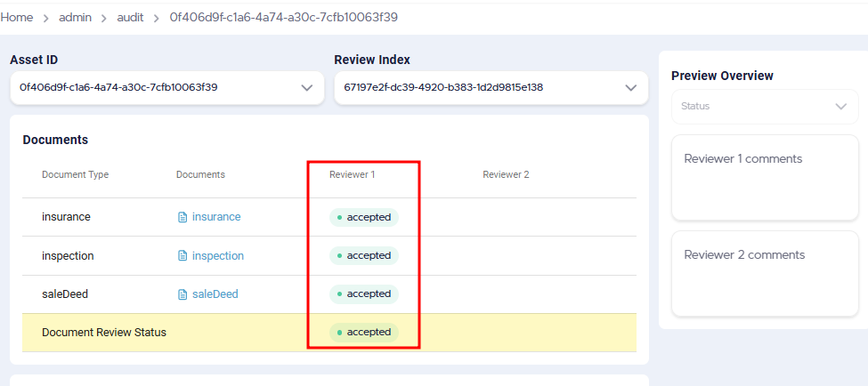Click the Reviewer 1 comments box
The height and width of the screenshot is (386, 868).
pos(765,178)
